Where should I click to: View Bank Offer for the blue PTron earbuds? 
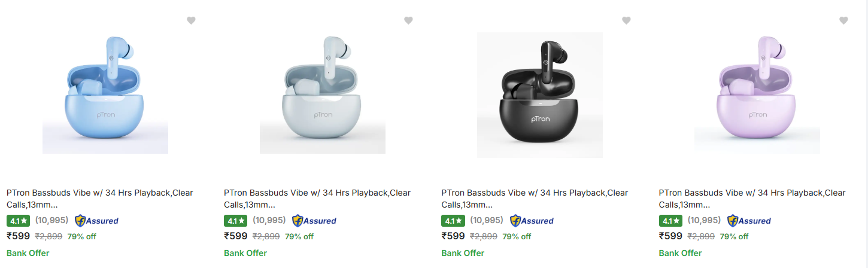(x=28, y=253)
